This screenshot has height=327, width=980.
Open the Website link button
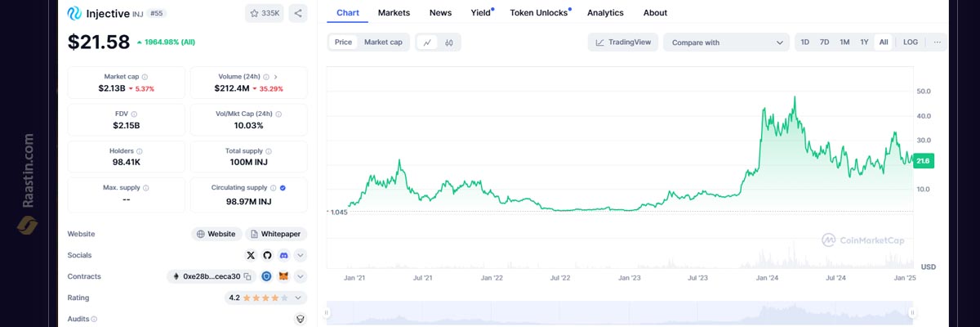[x=216, y=234]
